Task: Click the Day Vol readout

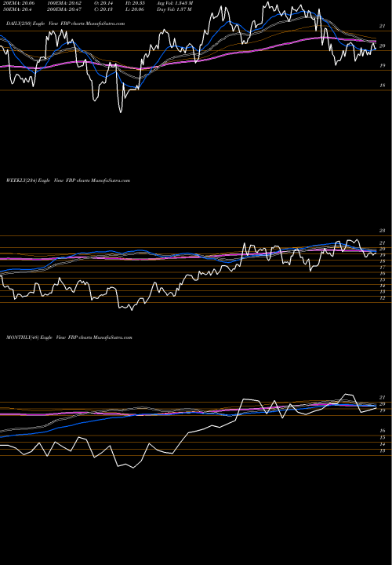Action: click(173, 9)
